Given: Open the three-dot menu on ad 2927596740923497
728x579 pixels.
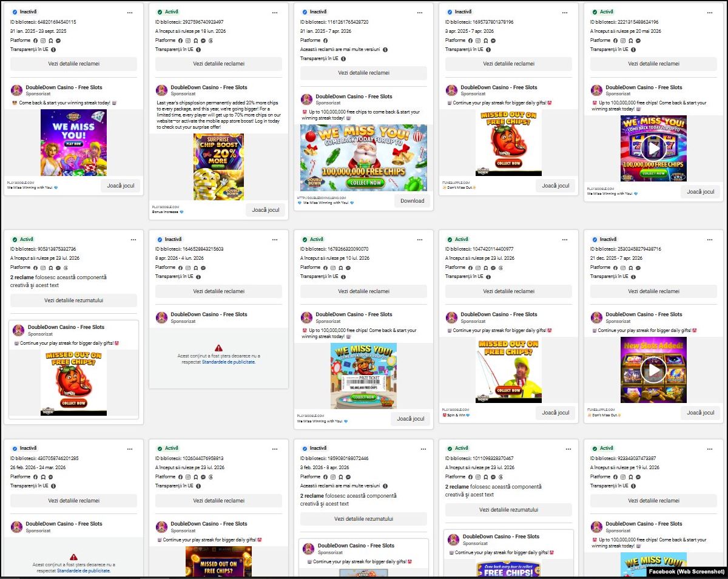Looking at the screenshot, I should tap(275, 12).
